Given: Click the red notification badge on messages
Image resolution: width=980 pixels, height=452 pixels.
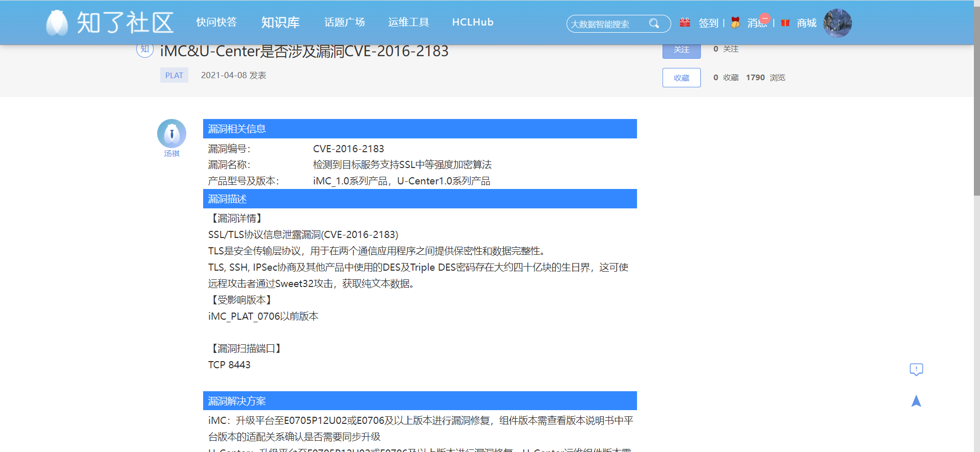Looking at the screenshot, I should 765,18.
